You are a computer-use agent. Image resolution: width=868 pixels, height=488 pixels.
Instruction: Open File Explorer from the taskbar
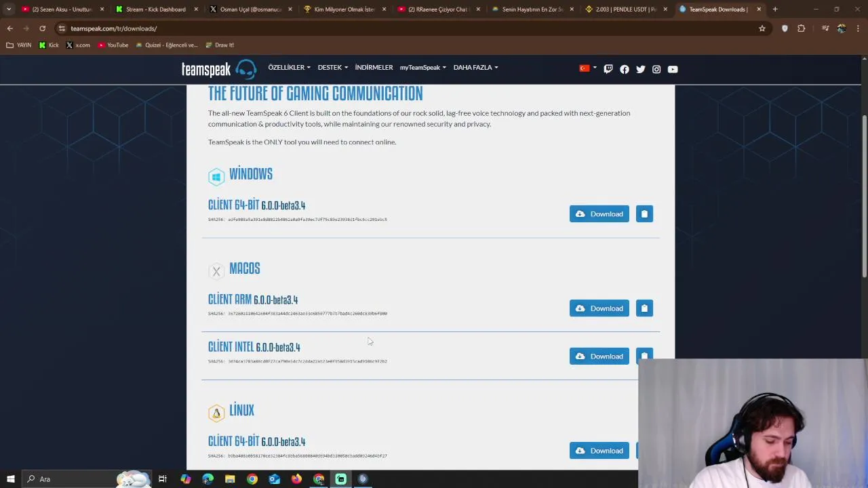230,479
